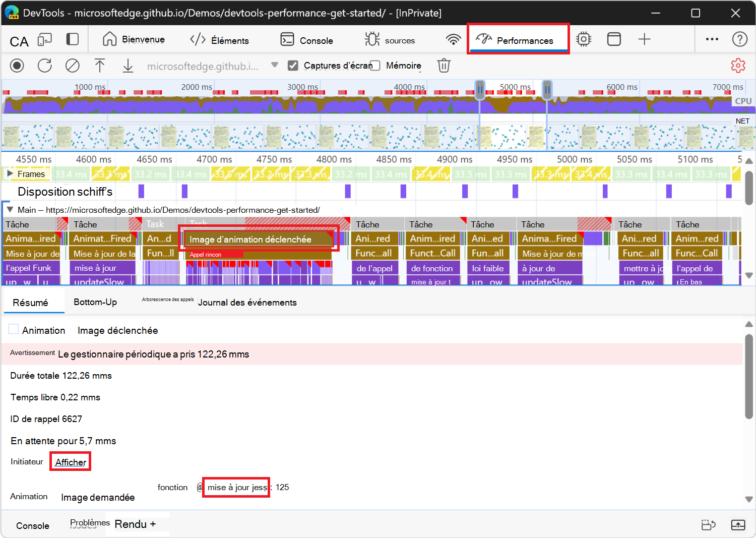Toggle the Captures d'écran checkbox
This screenshot has height=538, width=756.
coord(293,66)
